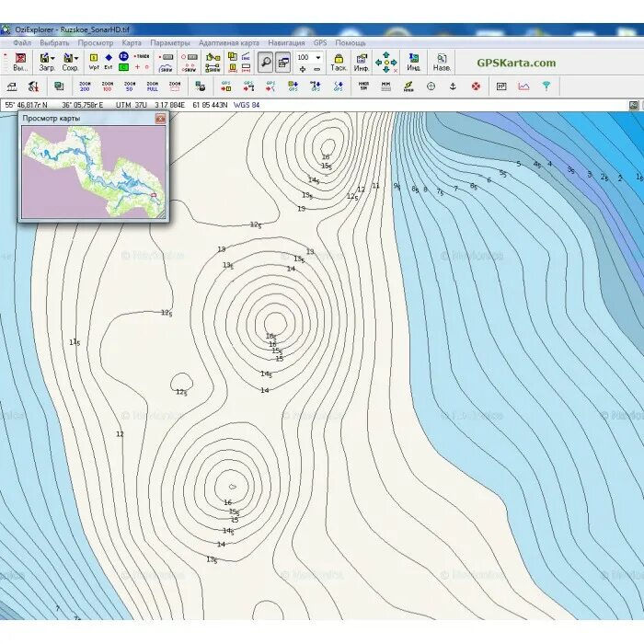
Task: Click the green C map comment icon
Action: click(x=123, y=67)
